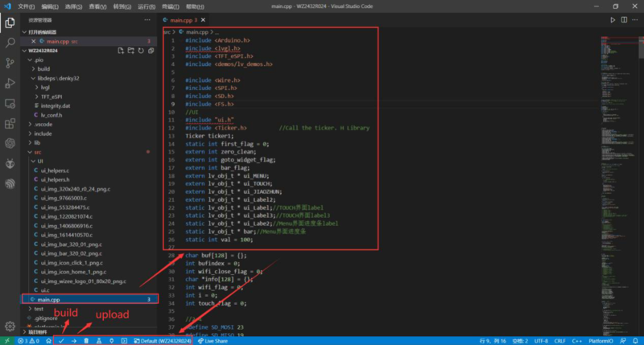Collapse the .pio folder
The image size is (644, 345).
[31, 60]
